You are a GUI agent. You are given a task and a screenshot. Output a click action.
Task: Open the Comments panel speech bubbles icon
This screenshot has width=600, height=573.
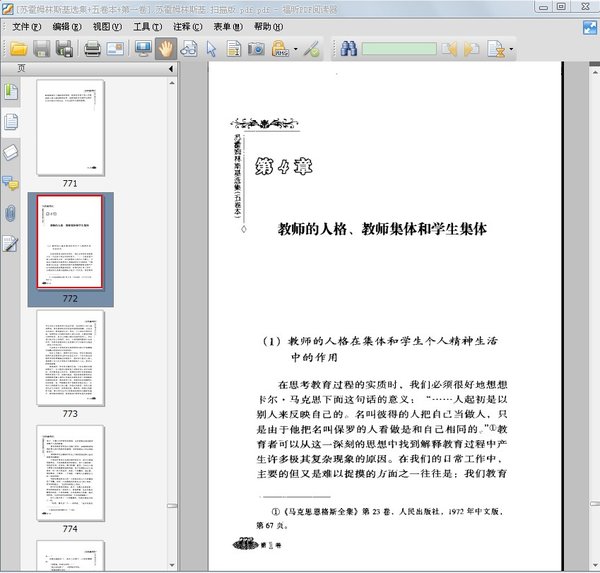tap(11, 182)
